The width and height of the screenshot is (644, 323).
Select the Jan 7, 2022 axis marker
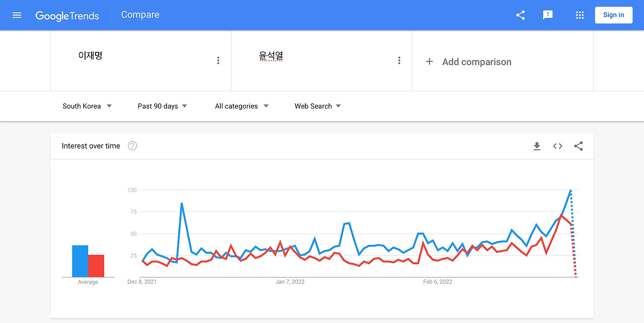[x=290, y=282]
